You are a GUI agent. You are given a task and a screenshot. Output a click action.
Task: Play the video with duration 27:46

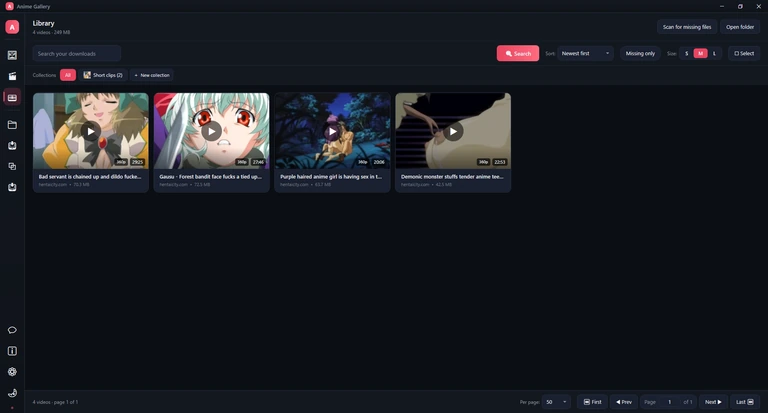212,131
